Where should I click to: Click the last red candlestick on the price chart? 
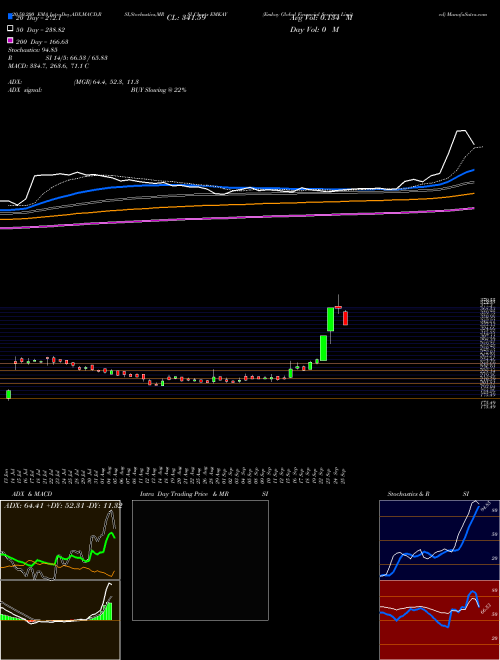click(x=346, y=318)
